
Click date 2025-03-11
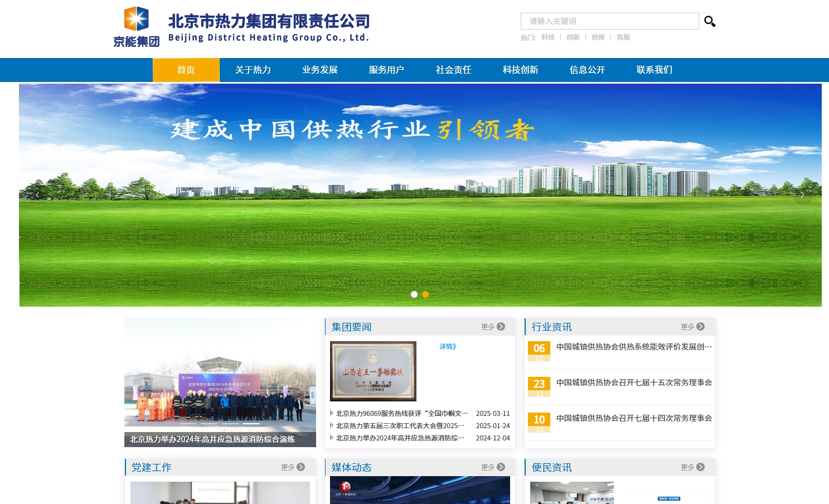pyautogui.click(x=493, y=414)
